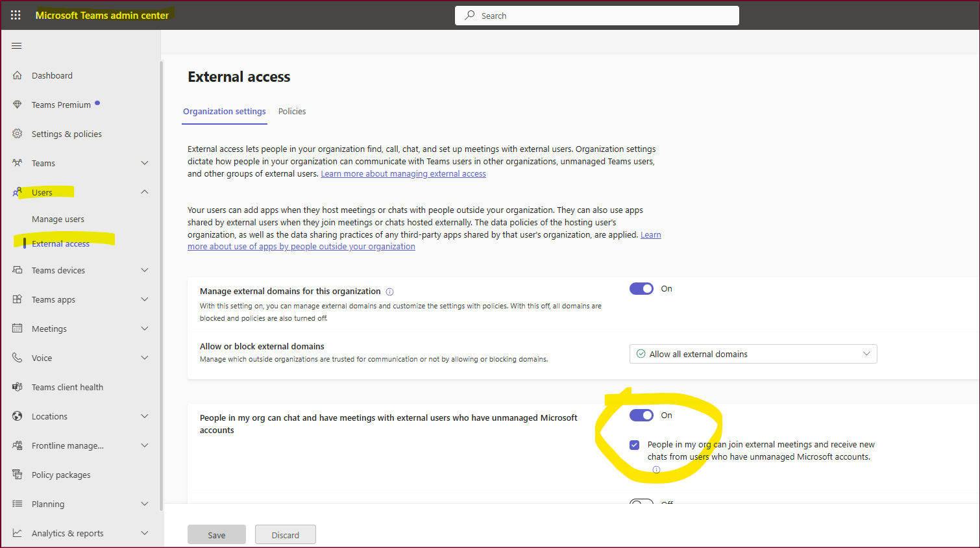The image size is (980, 548).
Task: Expand the Teams menu chevron
Action: 145,163
